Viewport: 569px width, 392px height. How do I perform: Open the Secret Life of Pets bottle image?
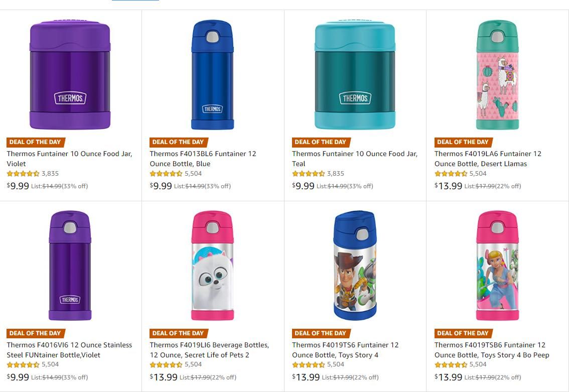[212, 266]
